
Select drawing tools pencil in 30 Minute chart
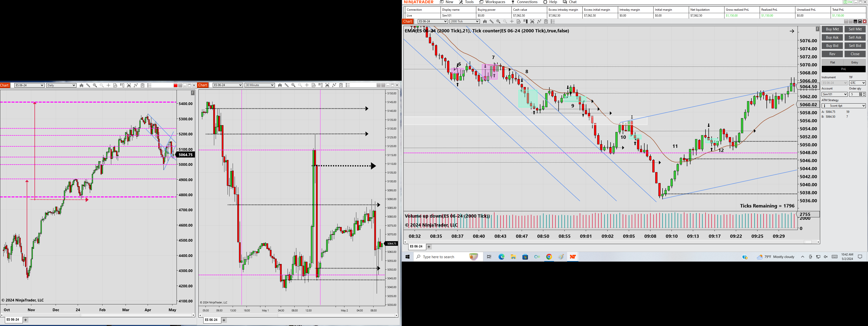[x=287, y=85]
